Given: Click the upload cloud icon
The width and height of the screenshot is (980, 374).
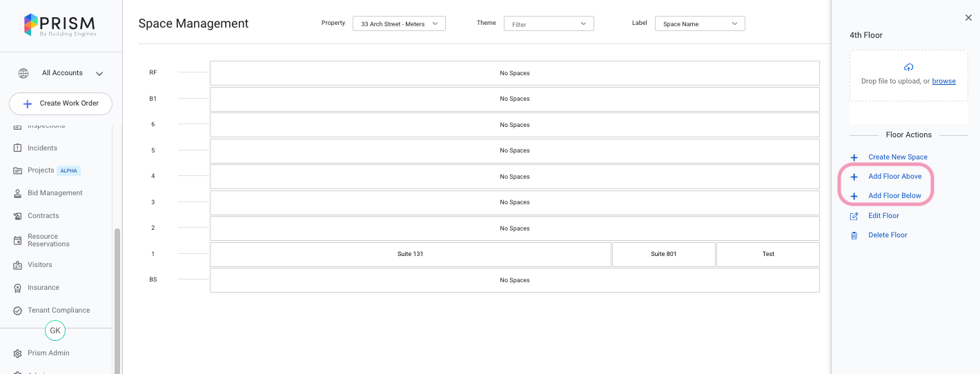Looking at the screenshot, I should pyautogui.click(x=908, y=68).
